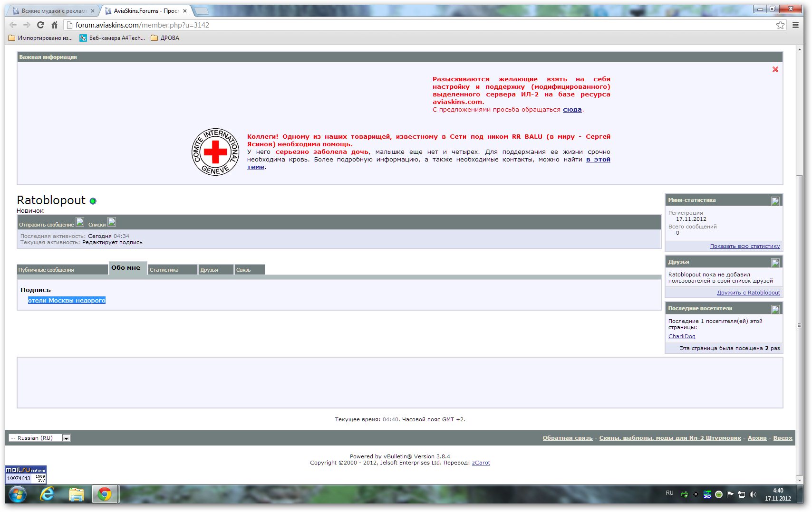
Task: Select the Обо мне tab
Action: click(128, 268)
